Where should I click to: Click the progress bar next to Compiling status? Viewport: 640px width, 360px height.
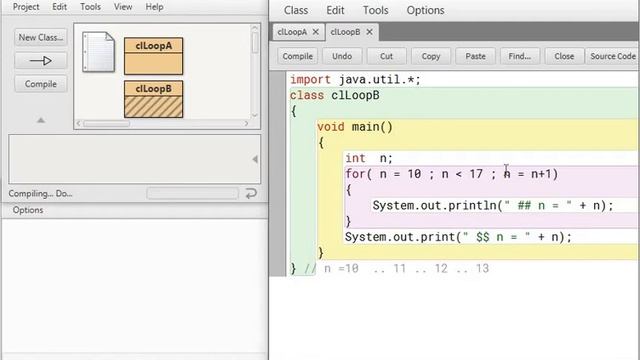[192, 193]
